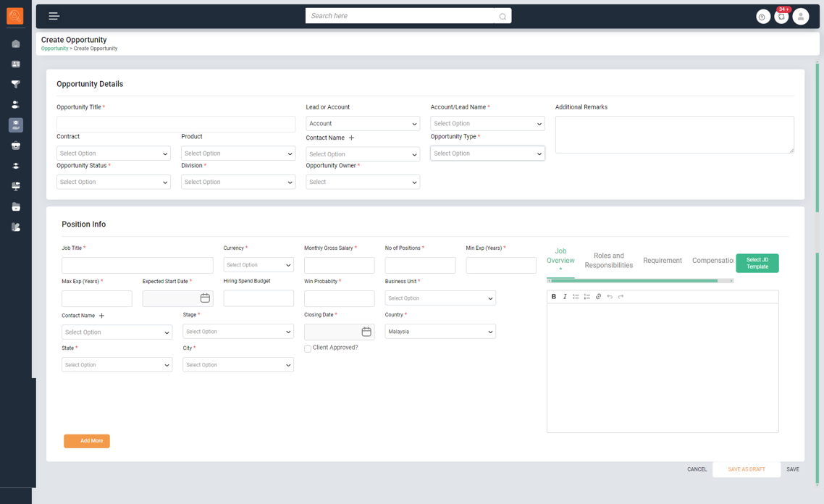Click the Add More button
Image resolution: width=824 pixels, height=504 pixels.
click(x=87, y=441)
